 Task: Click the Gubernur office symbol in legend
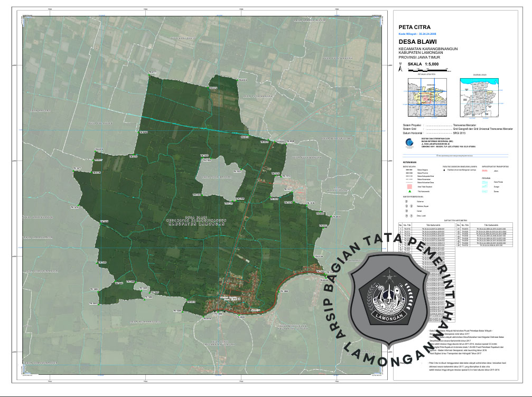[406, 201]
